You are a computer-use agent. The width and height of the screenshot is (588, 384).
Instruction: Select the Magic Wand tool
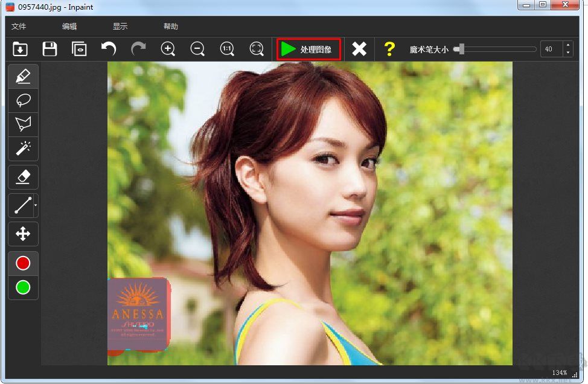click(x=22, y=149)
